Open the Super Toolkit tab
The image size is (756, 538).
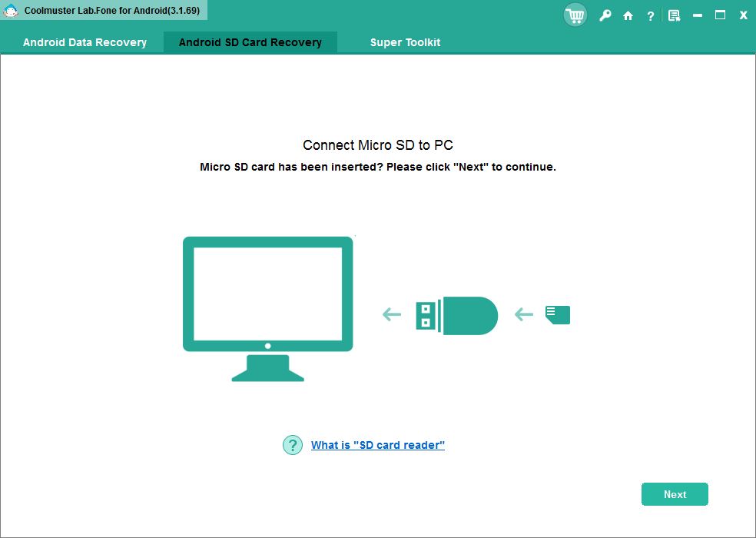click(405, 42)
